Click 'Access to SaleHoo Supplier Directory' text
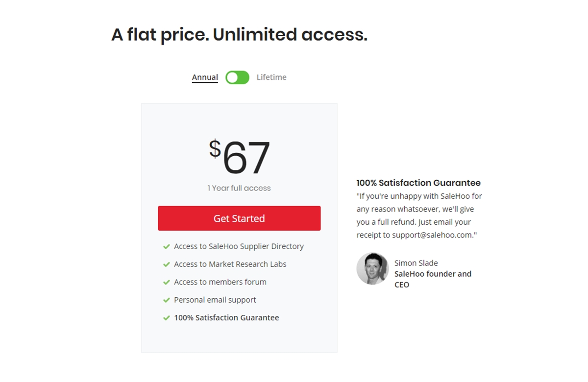588x382 pixels. [239, 246]
